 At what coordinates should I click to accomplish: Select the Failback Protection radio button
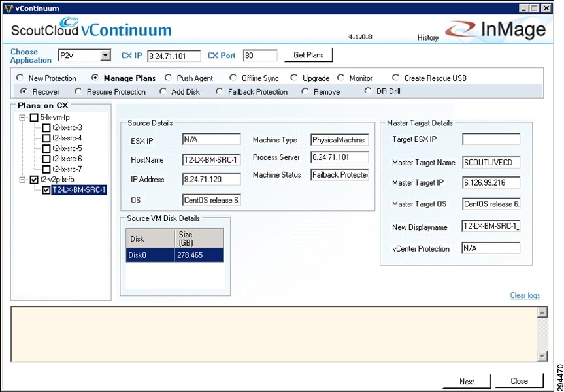[x=219, y=91]
